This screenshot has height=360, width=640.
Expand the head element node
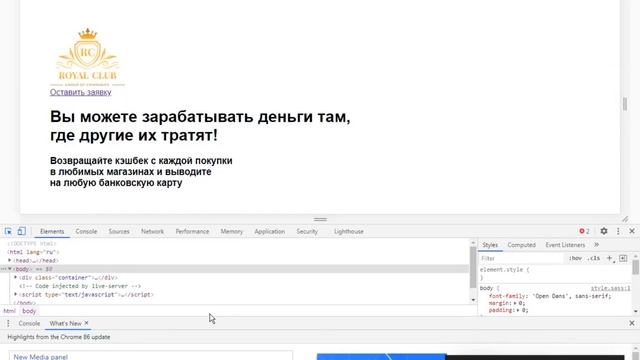point(10,260)
